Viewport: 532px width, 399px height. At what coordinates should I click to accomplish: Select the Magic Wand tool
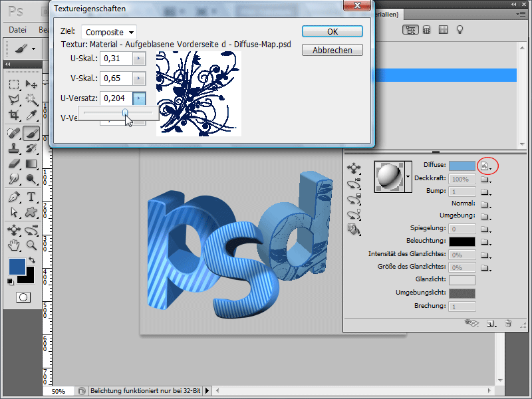pyautogui.click(x=31, y=99)
